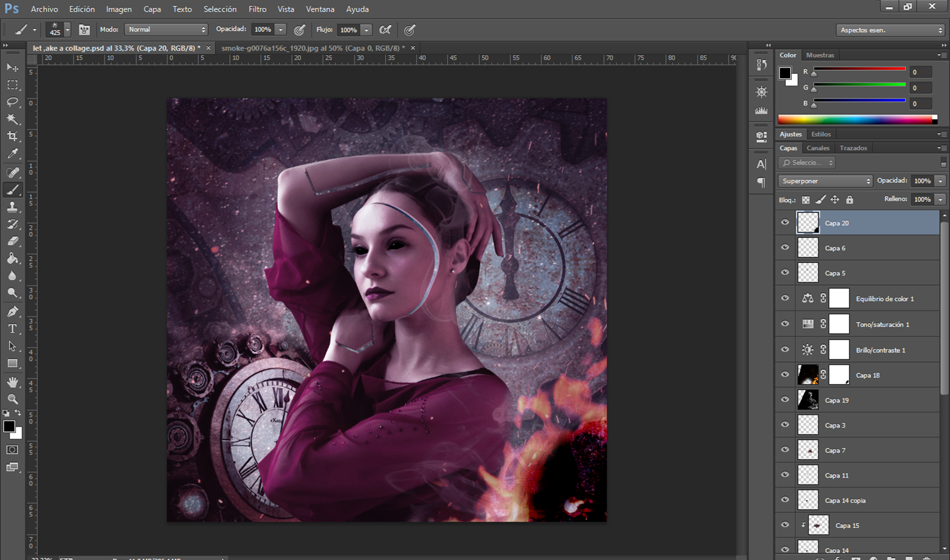Switch to smoke-g0076a156c_1920.jpg document tab
950x560 pixels.
click(x=313, y=48)
